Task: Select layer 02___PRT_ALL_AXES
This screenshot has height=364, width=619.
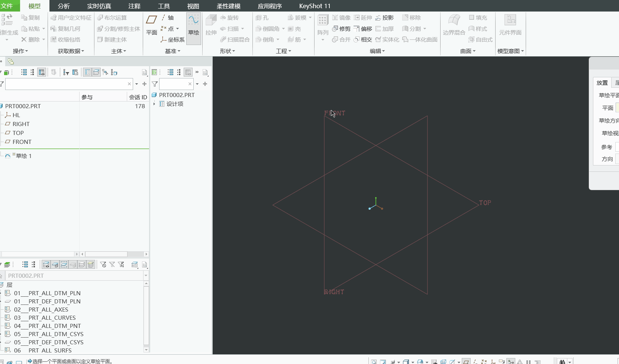Action: tap(41, 309)
